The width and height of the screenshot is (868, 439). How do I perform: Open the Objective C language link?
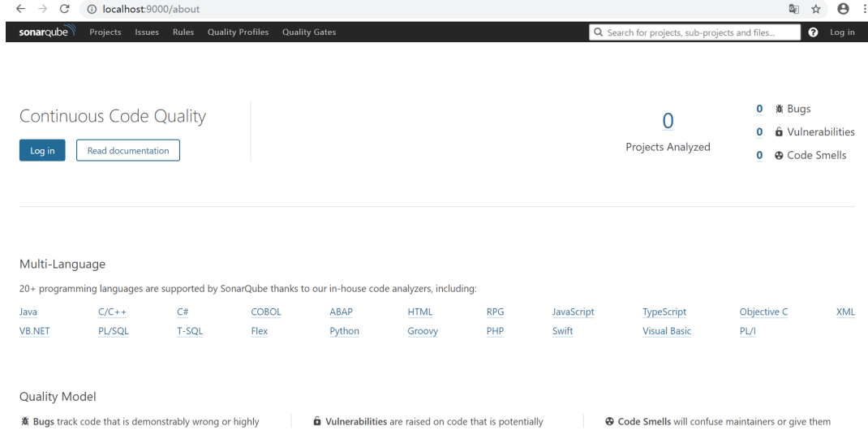(x=763, y=312)
